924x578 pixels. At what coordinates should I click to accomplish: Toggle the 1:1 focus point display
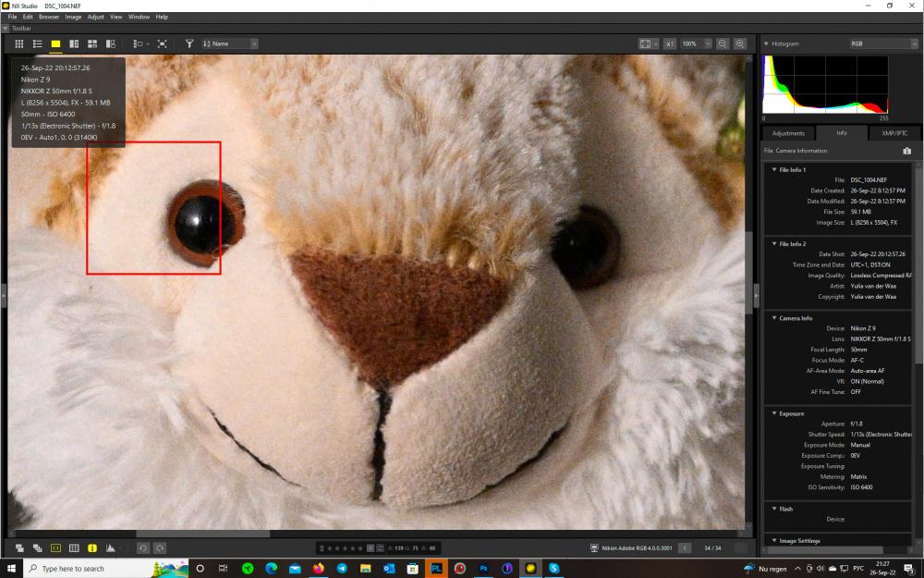point(55,547)
